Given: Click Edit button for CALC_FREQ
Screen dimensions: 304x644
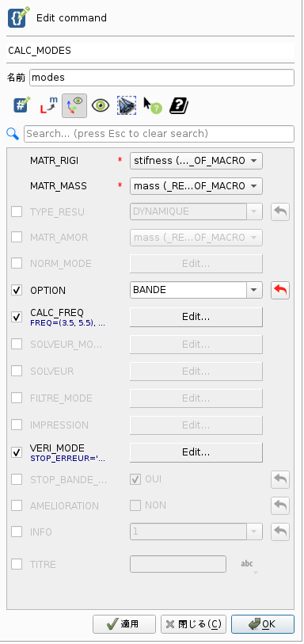Looking at the screenshot, I should click(x=196, y=317).
